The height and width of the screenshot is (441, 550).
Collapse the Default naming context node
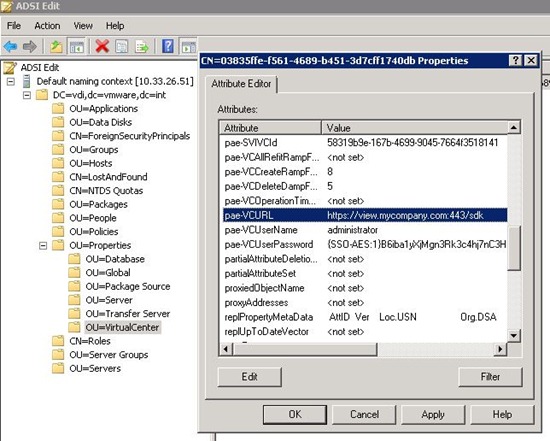tap(11, 81)
